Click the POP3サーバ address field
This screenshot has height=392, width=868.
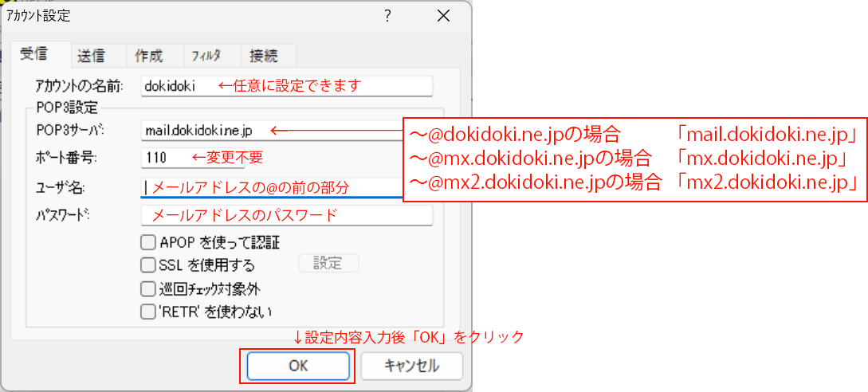(271, 131)
